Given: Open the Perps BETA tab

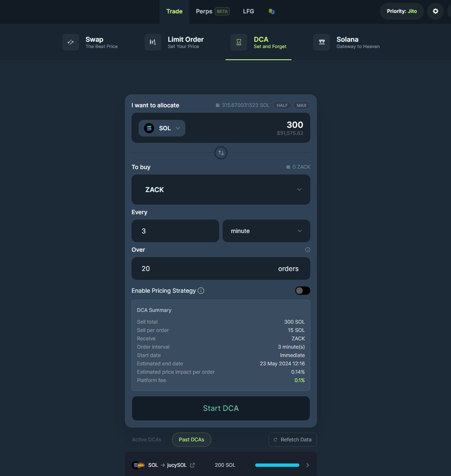Looking at the screenshot, I should [212, 12].
